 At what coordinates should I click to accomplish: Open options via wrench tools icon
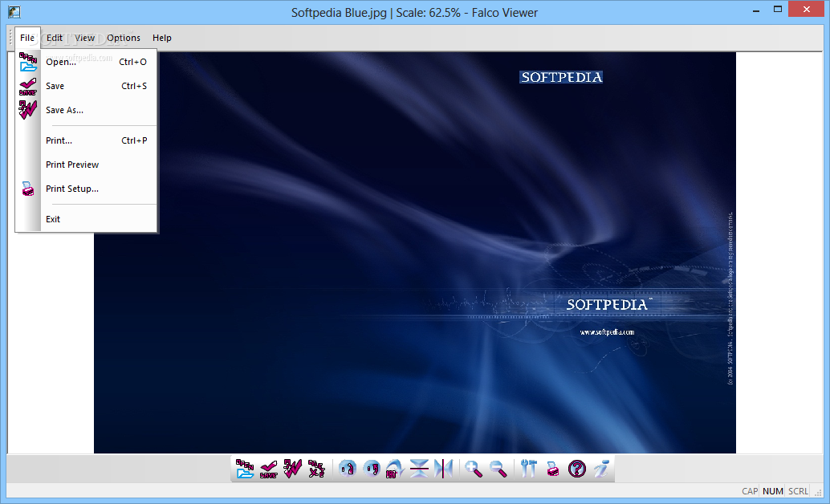click(x=529, y=469)
